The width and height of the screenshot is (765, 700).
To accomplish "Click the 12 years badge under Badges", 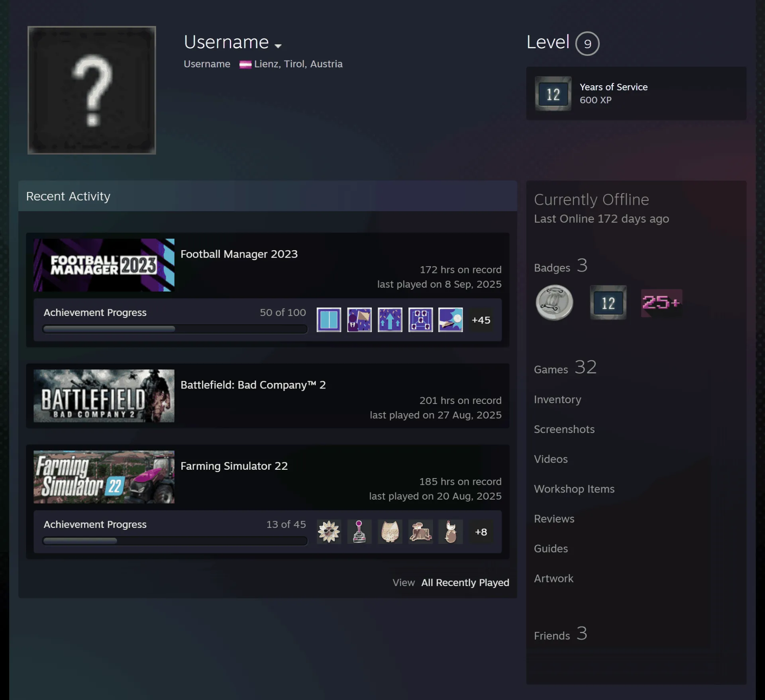I will (x=608, y=303).
